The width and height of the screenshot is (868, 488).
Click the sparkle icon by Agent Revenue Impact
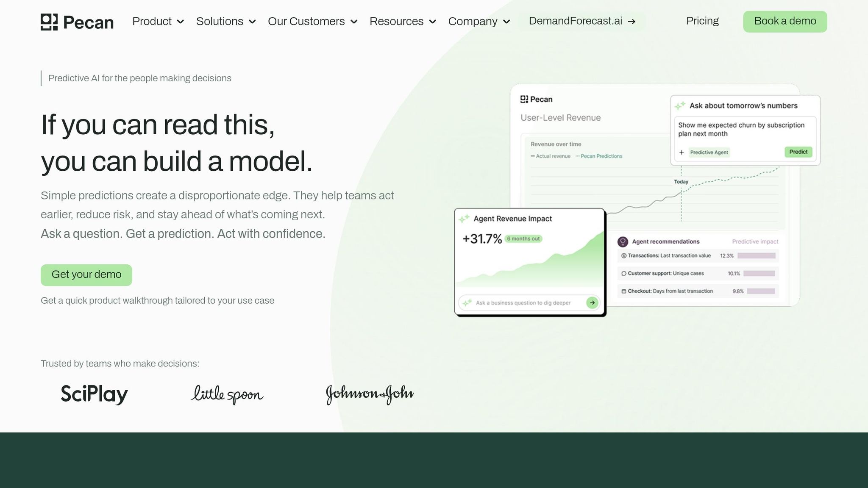[464, 219]
